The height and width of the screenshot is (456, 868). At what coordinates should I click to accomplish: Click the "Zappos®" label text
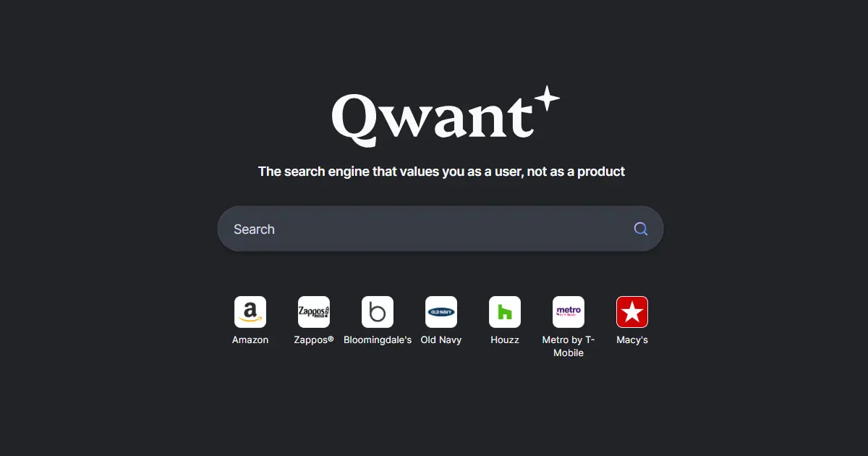[x=314, y=340]
